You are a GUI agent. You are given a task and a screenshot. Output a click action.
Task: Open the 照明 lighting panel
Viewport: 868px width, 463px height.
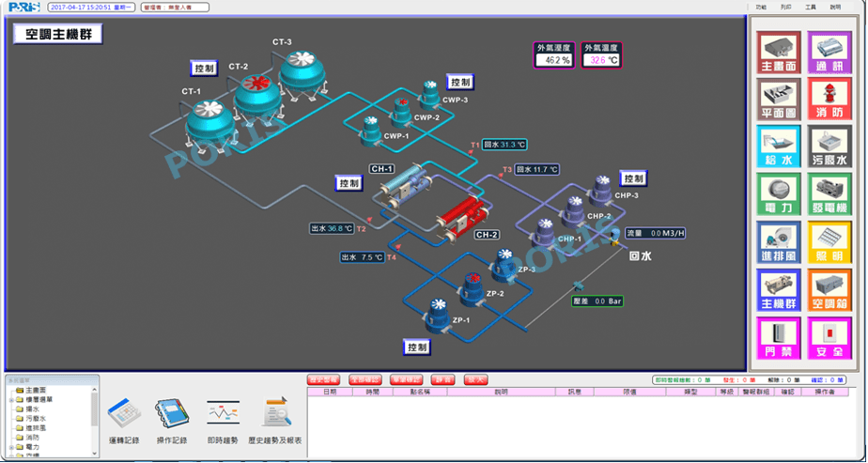point(829,243)
